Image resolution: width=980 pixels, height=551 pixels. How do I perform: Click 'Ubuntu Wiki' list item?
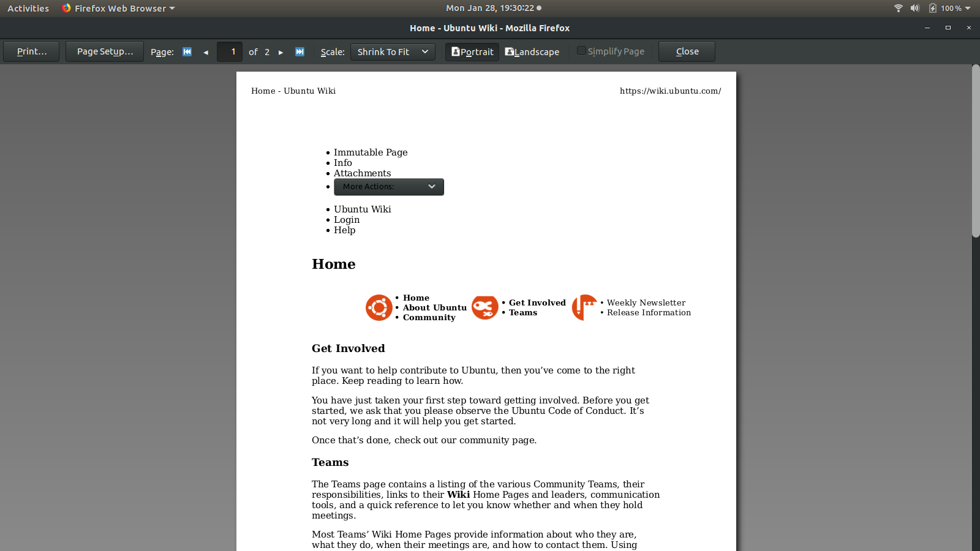coord(363,209)
